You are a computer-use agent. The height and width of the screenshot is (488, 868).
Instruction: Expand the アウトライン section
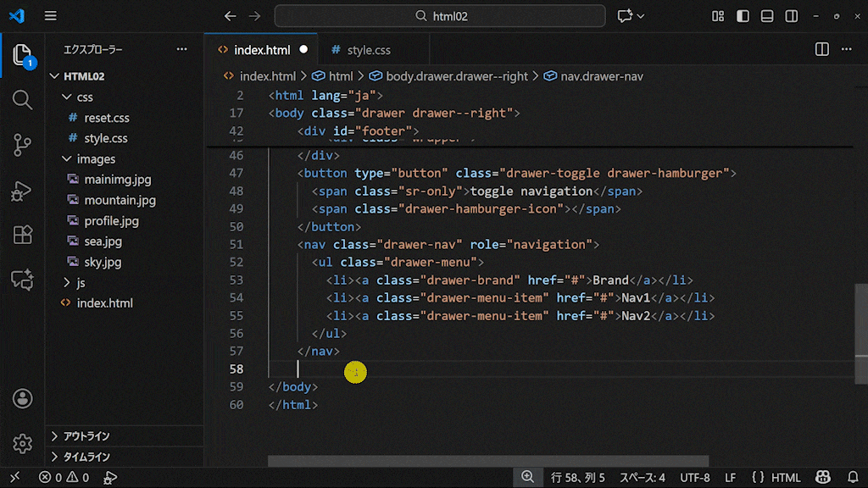86,436
